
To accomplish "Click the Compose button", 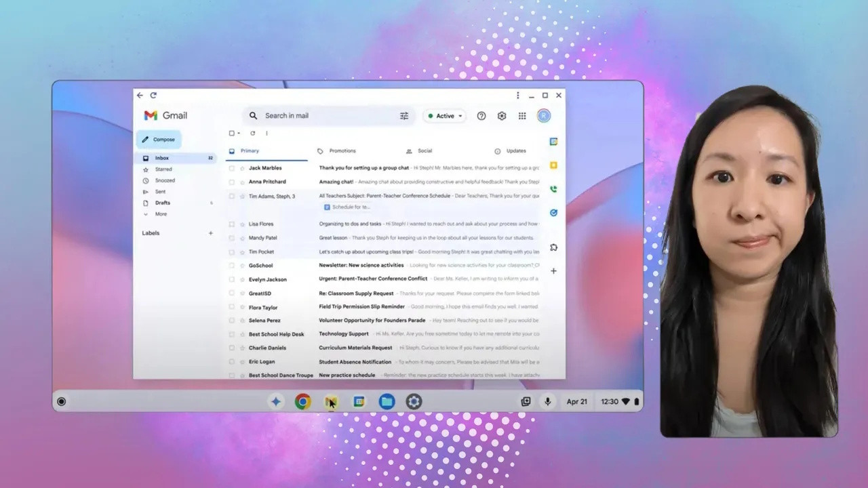I will 159,140.
